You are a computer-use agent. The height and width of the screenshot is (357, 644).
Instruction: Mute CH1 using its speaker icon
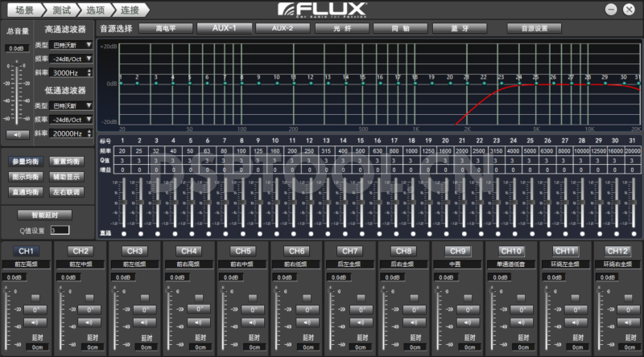[x=35, y=322]
